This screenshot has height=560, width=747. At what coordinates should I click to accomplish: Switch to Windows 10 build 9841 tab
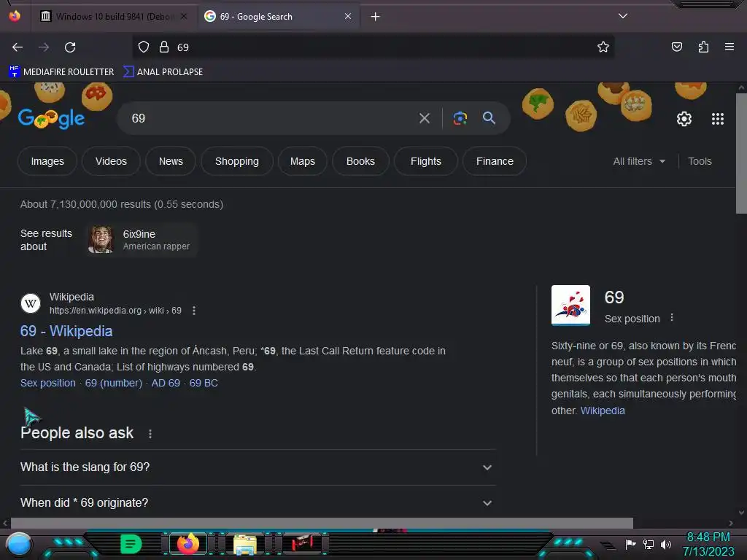pyautogui.click(x=114, y=17)
